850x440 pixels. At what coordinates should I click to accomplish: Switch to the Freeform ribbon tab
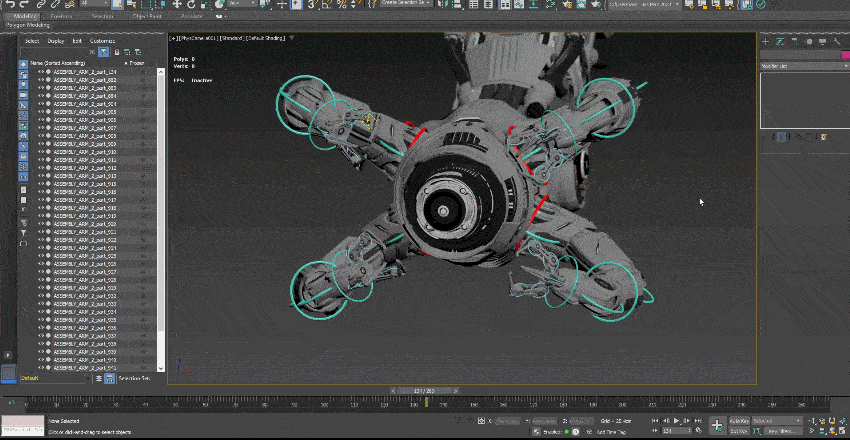coord(61,16)
